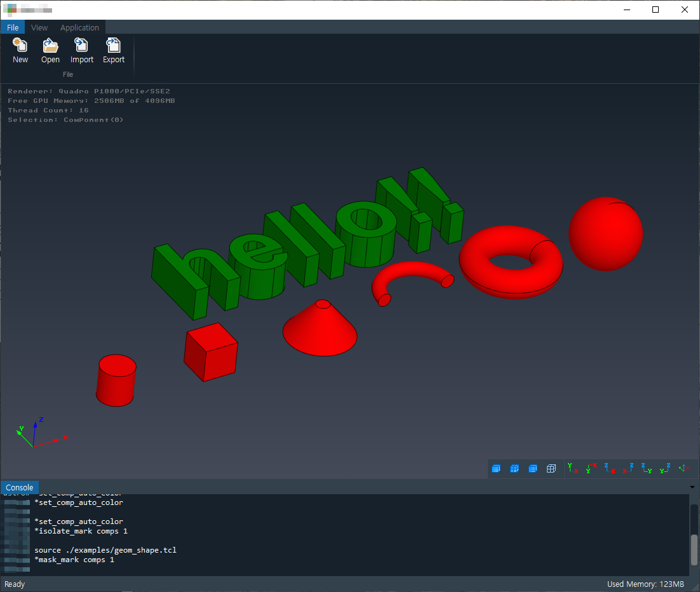
Task: Switch to the isometric view
Action: [683, 468]
